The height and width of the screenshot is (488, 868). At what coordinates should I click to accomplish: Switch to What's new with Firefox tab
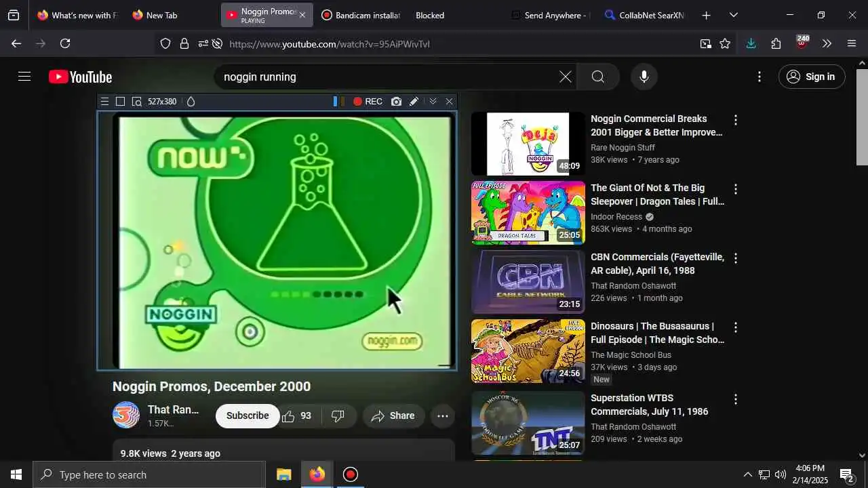tap(77, 15)
